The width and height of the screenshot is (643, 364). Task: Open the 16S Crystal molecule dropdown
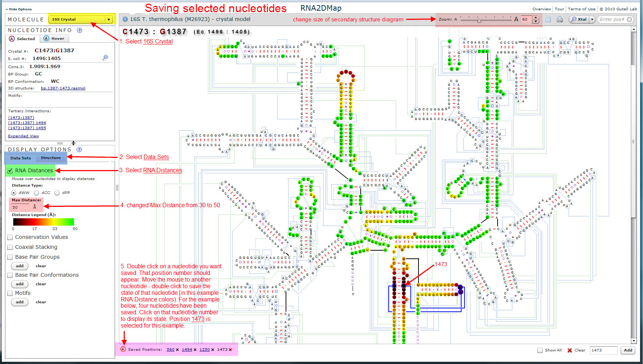point(109,20)
